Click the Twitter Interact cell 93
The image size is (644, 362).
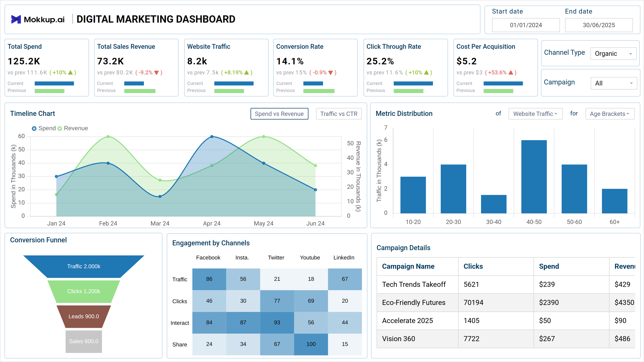pyautogui.click(x=277, y=323)
